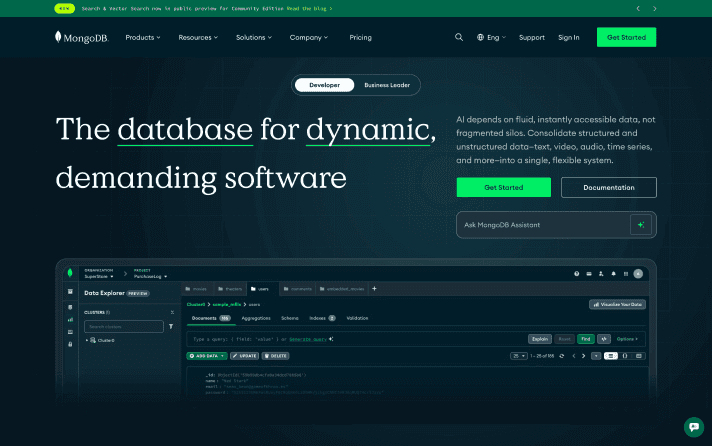This screenshot has height=446, width=712.
Task: Click the Support link
Action: pos(532,37)
